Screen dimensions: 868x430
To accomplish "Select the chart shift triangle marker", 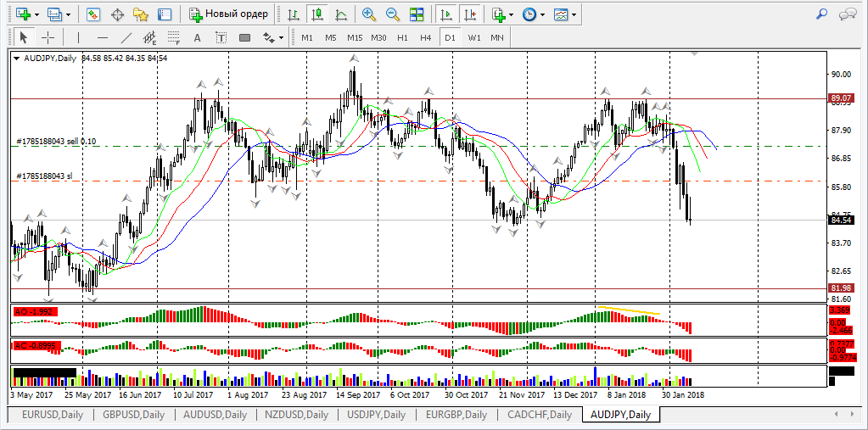I will (694, 53).
